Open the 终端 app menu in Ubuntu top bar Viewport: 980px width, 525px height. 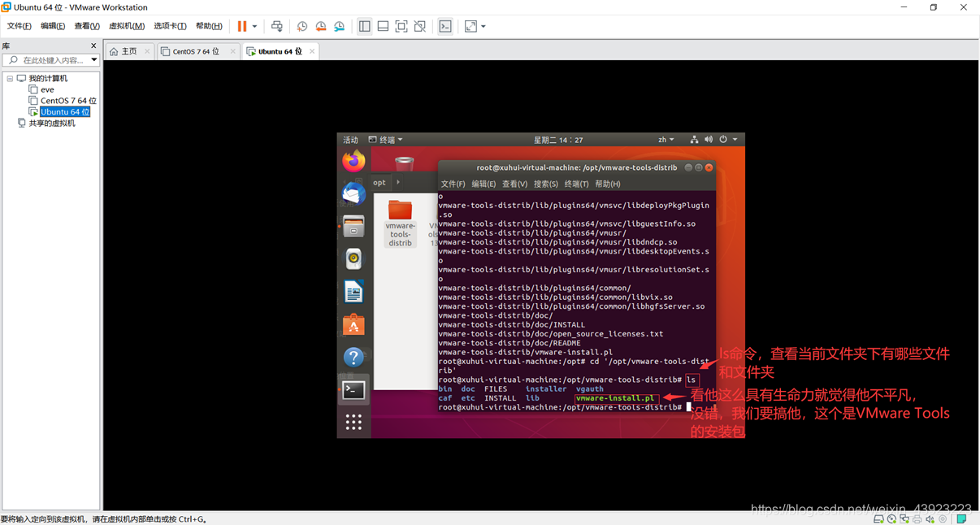click(x=386, y=140)
